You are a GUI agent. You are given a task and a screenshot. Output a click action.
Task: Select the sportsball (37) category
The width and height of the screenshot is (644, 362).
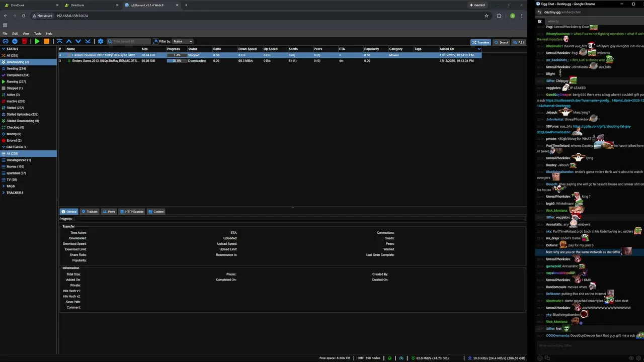[x=28, y=173]
